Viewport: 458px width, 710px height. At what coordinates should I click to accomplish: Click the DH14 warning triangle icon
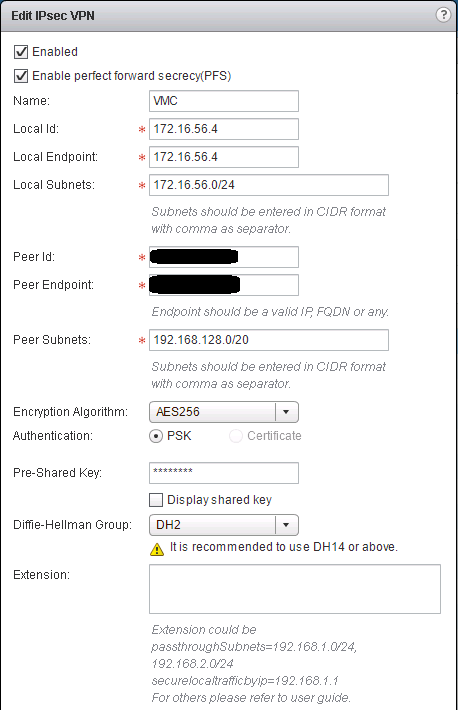coord(157,549)
